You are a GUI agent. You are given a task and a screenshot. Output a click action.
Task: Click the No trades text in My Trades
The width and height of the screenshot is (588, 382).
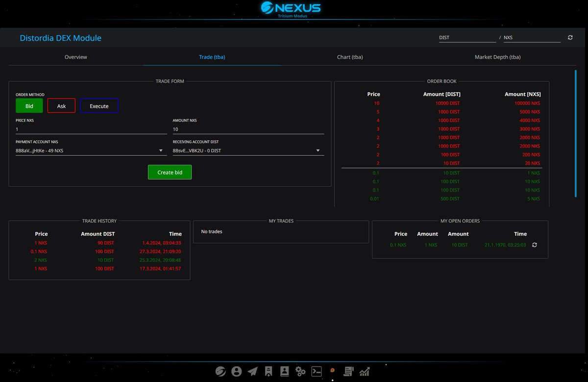click(212, 231)
